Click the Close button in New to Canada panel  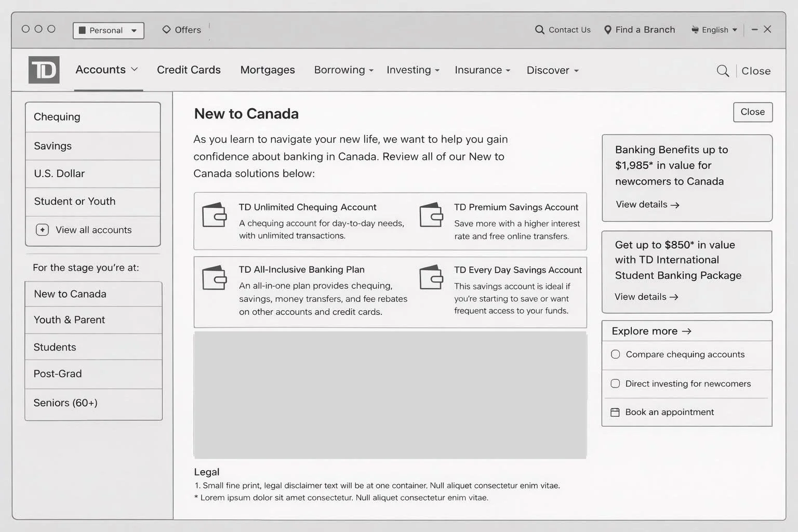coord(753,112)
